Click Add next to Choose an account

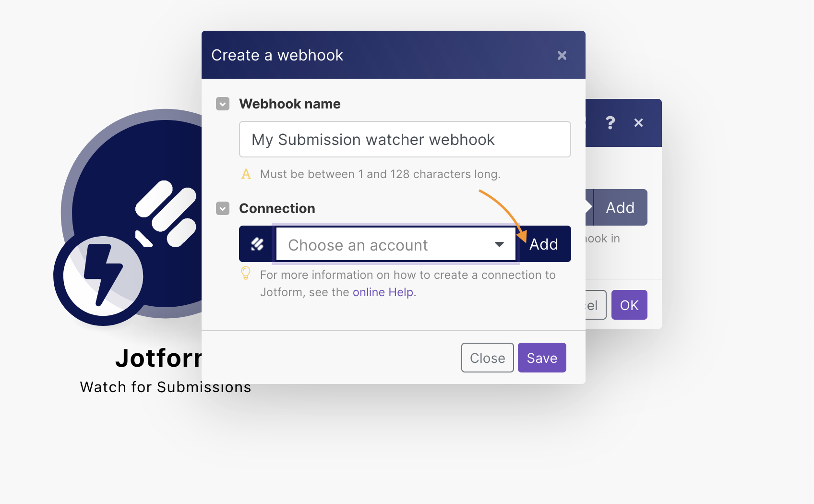pos(544,244)
